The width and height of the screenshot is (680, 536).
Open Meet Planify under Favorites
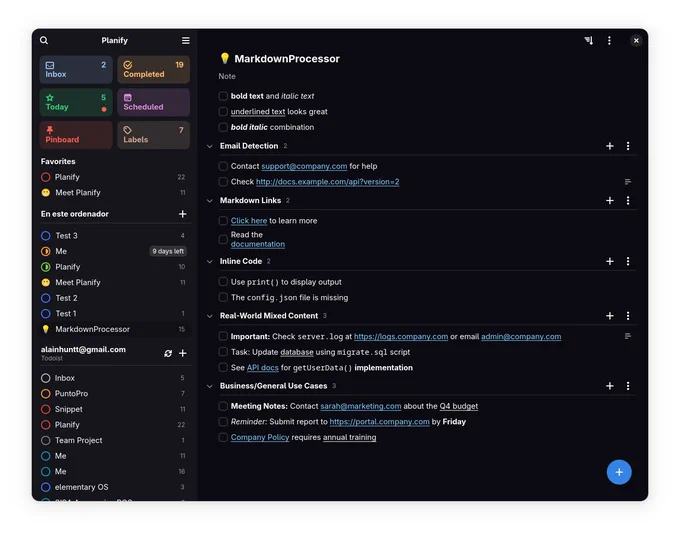tap(114, 193)
